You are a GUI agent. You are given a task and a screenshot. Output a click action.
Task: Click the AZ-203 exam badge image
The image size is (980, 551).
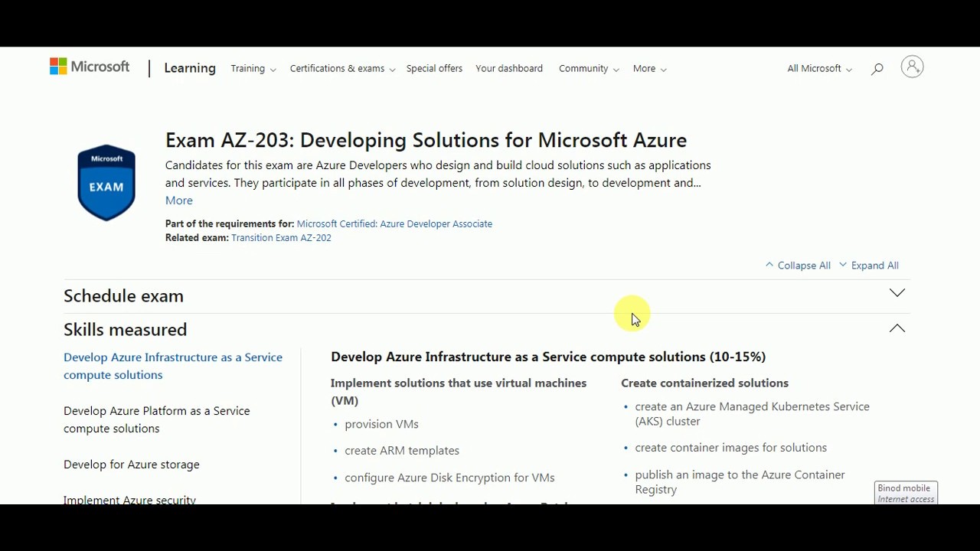(106, 183)
